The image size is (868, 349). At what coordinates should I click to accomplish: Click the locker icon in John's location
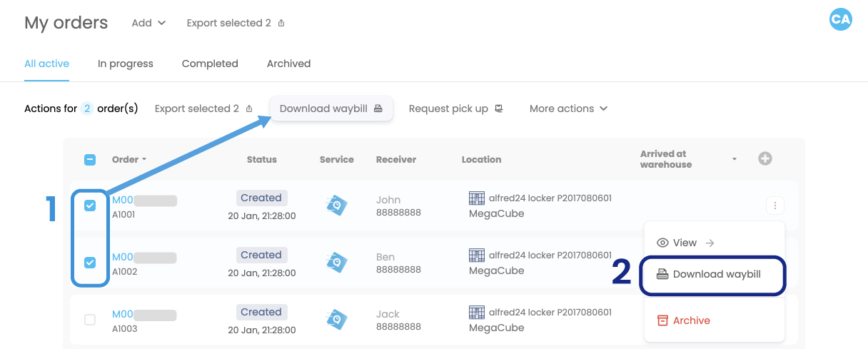click(477, 198)
